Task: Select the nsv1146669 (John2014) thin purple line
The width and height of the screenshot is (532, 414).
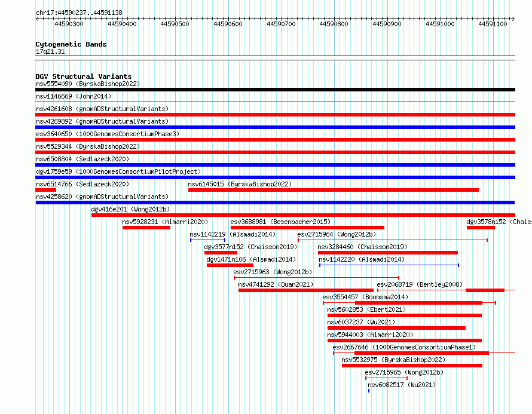Action: click(275, 102)
